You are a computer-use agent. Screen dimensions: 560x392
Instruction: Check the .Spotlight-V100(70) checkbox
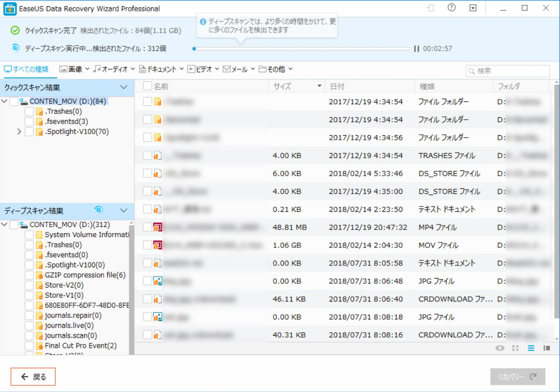29,132
